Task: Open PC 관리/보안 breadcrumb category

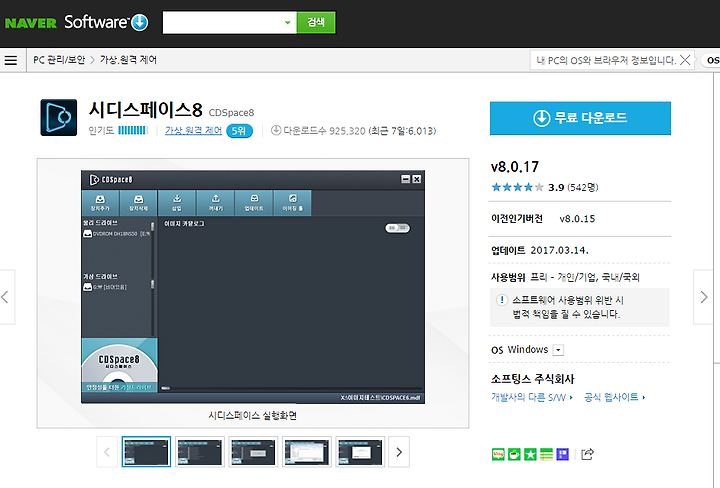Action: (x=59, y=60)
